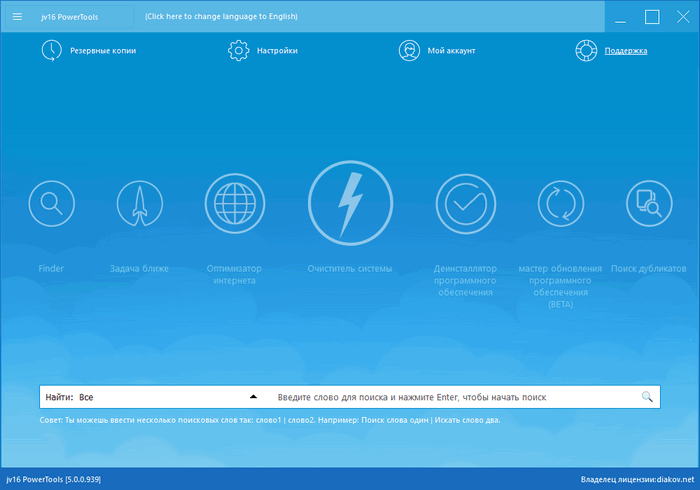This screenshot has width=700, height=490.
Task: Click the Резервные копии label
Action: (103, 50)
